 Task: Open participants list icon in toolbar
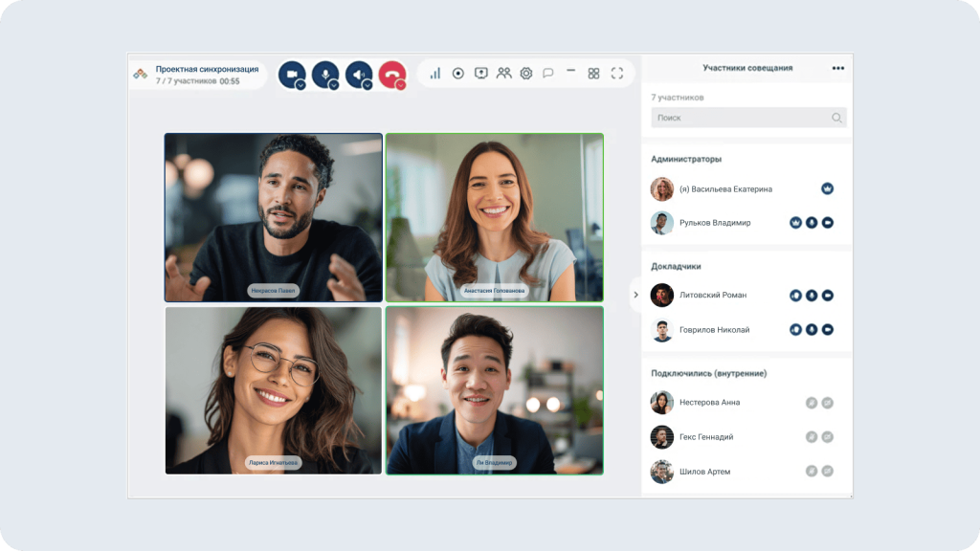pos(503,74)
